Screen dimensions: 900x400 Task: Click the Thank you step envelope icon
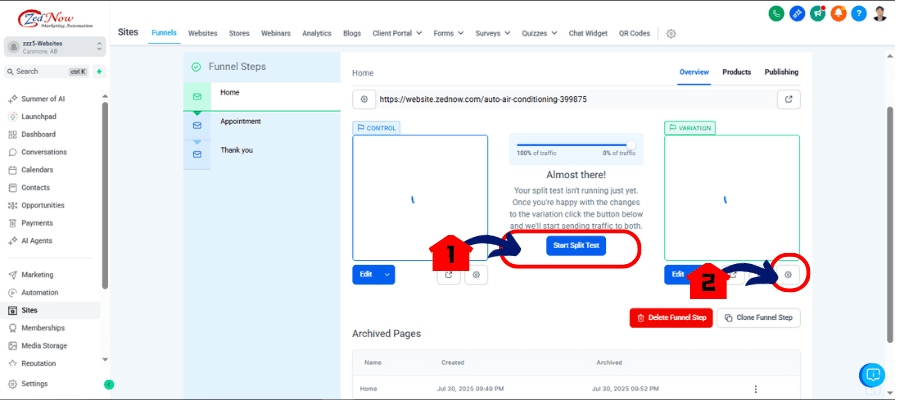197,154
